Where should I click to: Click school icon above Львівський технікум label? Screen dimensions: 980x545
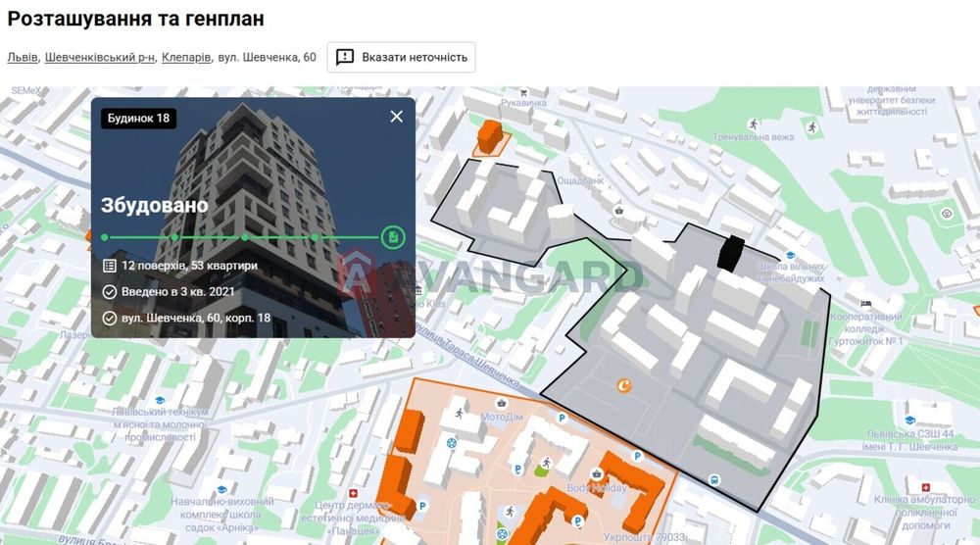pos(160,400)
